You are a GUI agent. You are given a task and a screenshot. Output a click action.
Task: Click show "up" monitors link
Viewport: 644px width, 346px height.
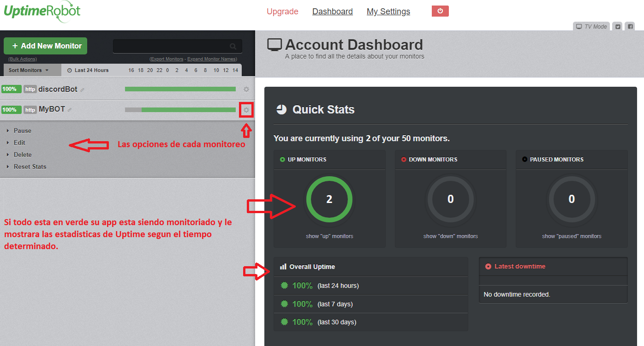pos(329,236)
